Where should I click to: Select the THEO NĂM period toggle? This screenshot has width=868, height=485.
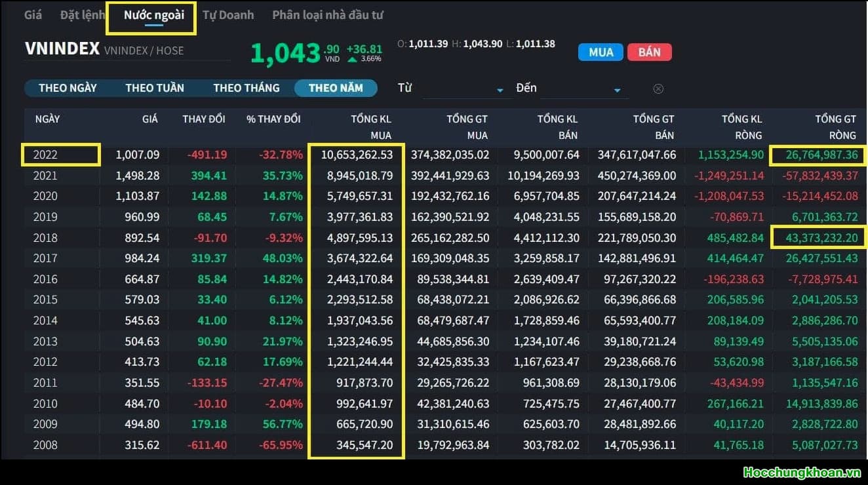[x=336, y=88]
